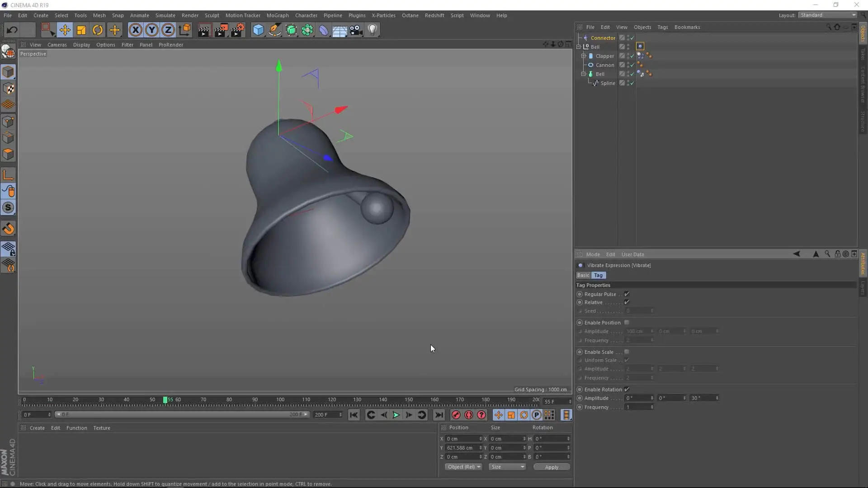Step the Frequency rotation value arrows
Viewport: 868px width, 488px height.
click(651, 407)
